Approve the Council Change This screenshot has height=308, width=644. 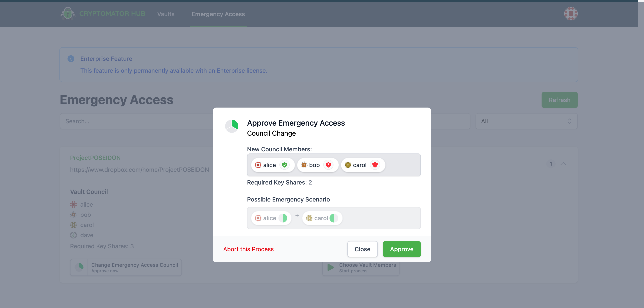click(401, 249)
